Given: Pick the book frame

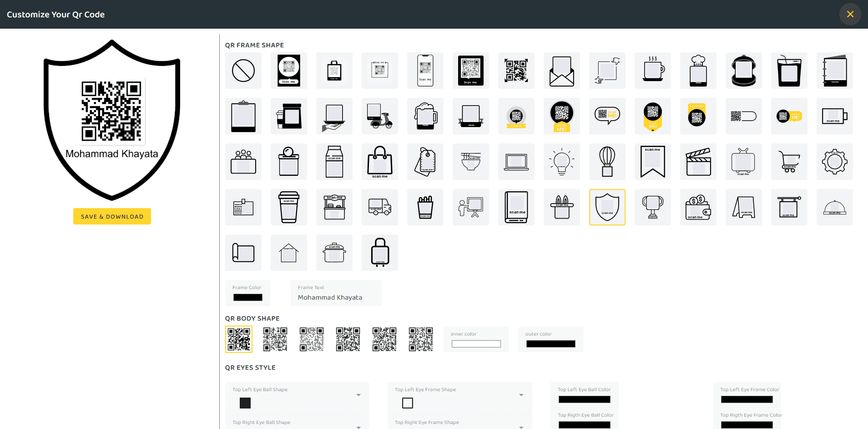Looking at the screenshot, I should (516, 207).
